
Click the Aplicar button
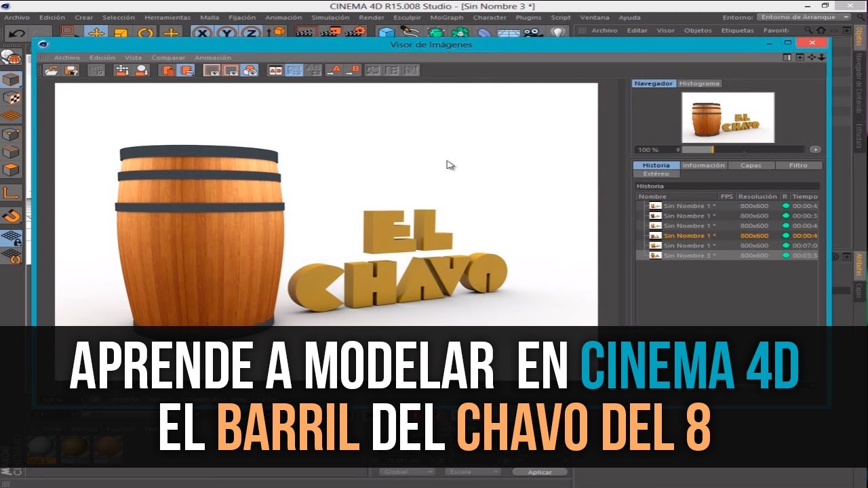tap(540, 472)
